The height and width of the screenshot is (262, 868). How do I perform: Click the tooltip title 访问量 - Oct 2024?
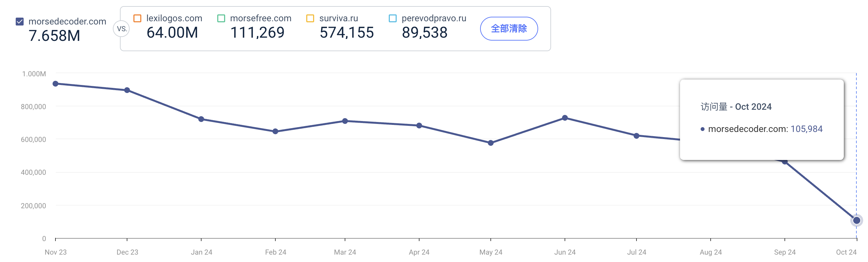(736, 107)
